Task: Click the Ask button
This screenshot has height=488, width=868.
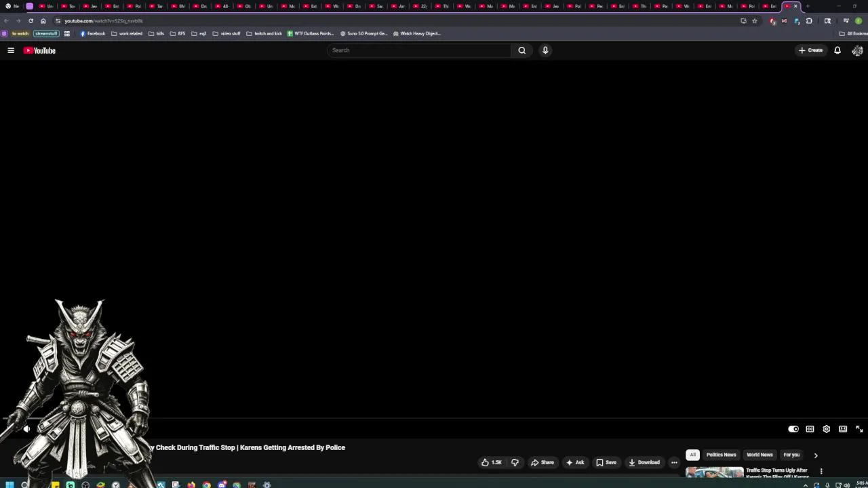Action: 575,462
